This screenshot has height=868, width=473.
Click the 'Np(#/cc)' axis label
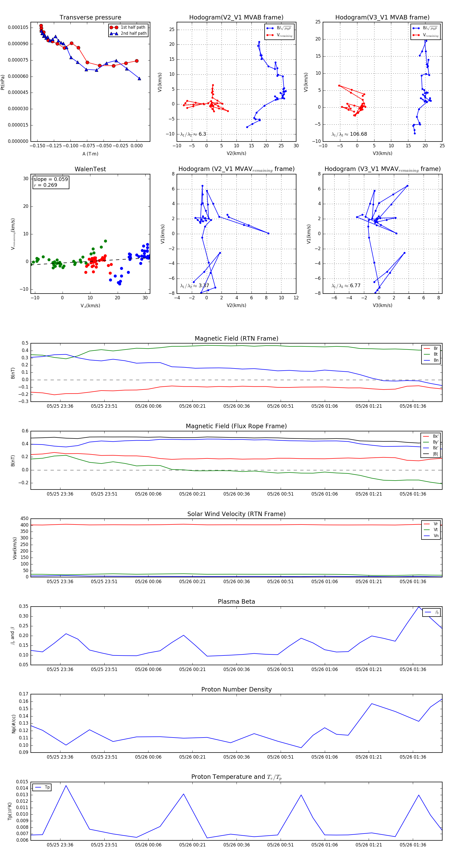coord(14,724)
